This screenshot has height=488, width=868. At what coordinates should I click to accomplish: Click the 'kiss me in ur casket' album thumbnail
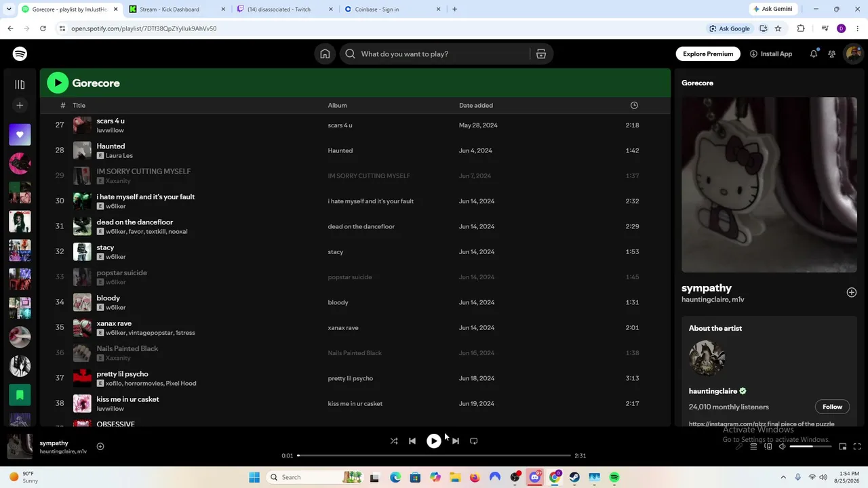(82, 404)
